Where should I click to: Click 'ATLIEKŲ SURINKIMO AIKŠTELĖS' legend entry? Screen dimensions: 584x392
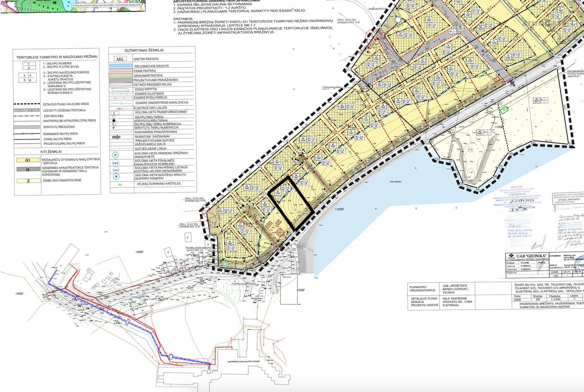click(x=159, y=184)
